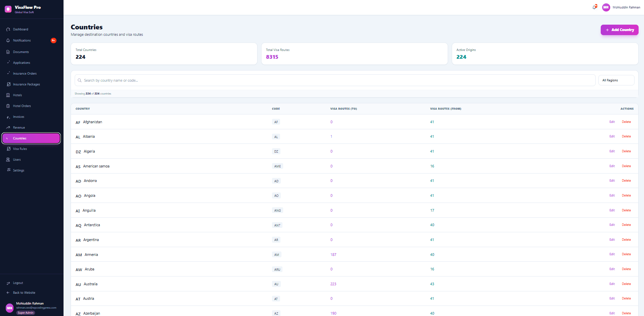Click the Settings gear icon in sidebar
Screen dimensions: 644x316
click(8, 170)
